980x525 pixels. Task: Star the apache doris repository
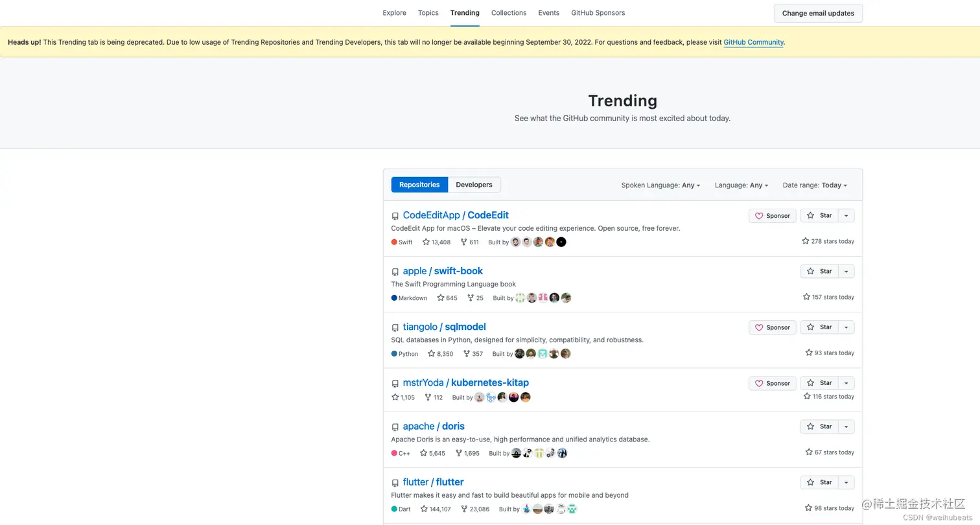pos(819,426)
